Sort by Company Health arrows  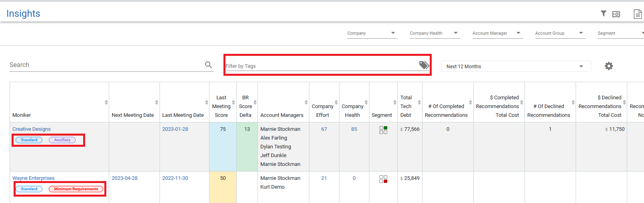(366, 102)
